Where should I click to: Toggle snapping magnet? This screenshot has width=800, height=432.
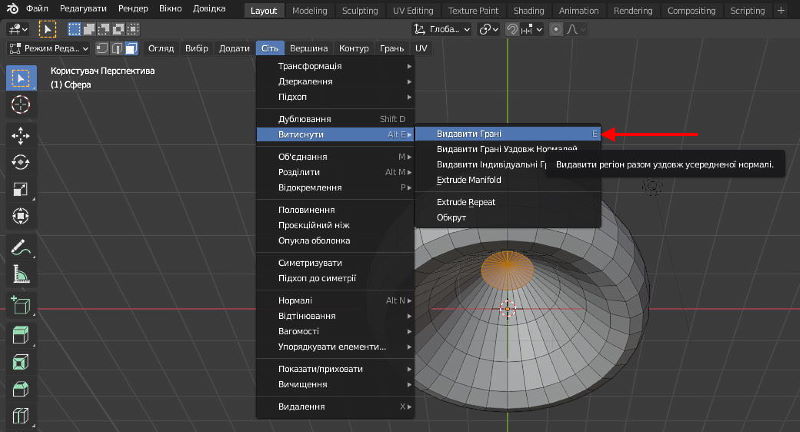coord(512,30)
